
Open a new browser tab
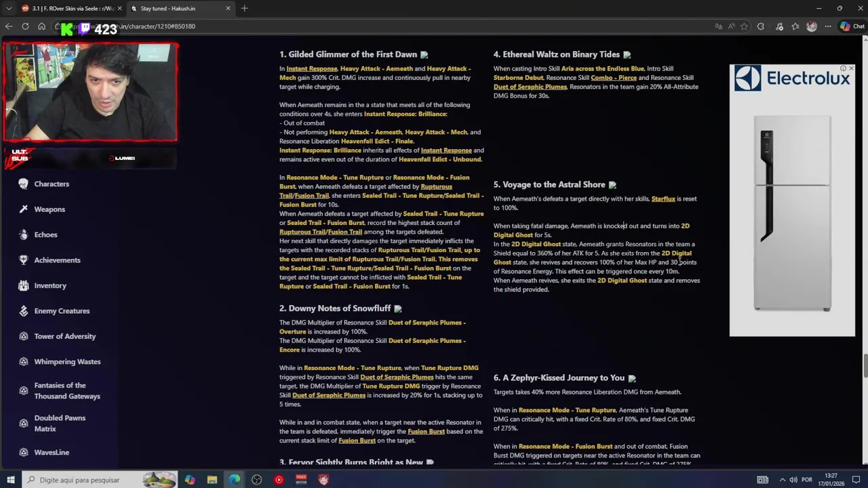click(244, 8)
